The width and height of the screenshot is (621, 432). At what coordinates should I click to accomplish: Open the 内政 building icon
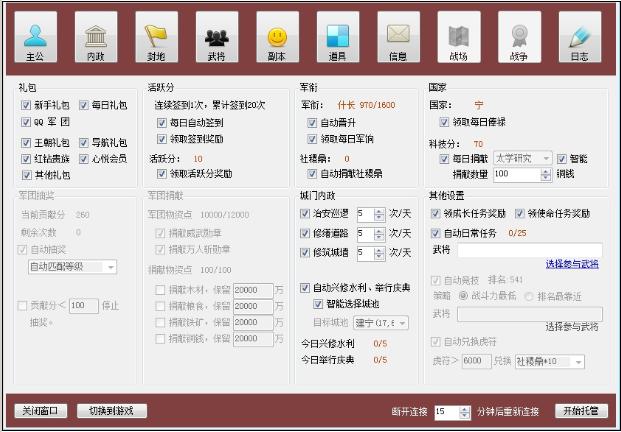(95, 39)
